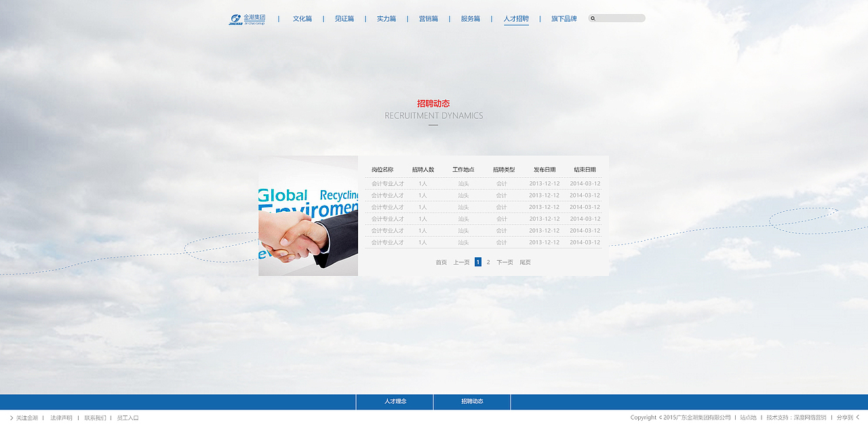
Task: Click the Jinchao Group logo
Action: coord(247,19)
